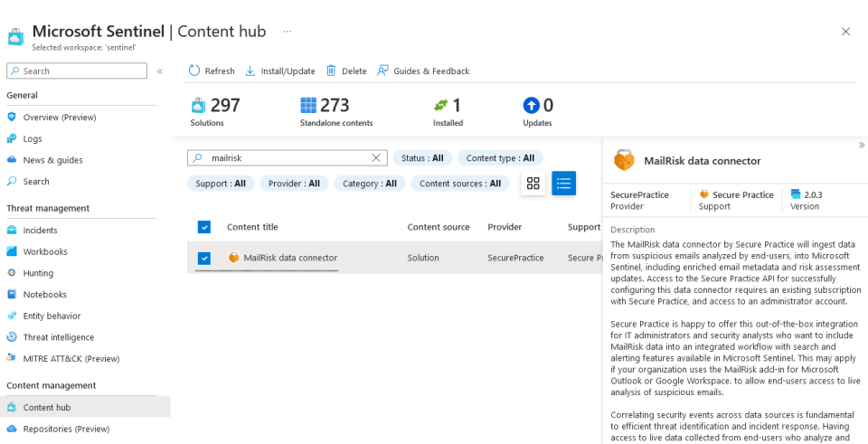This screenshot has height=444, width=868.
Task: Open the Status filter dropdown
Action: point(421,158)
